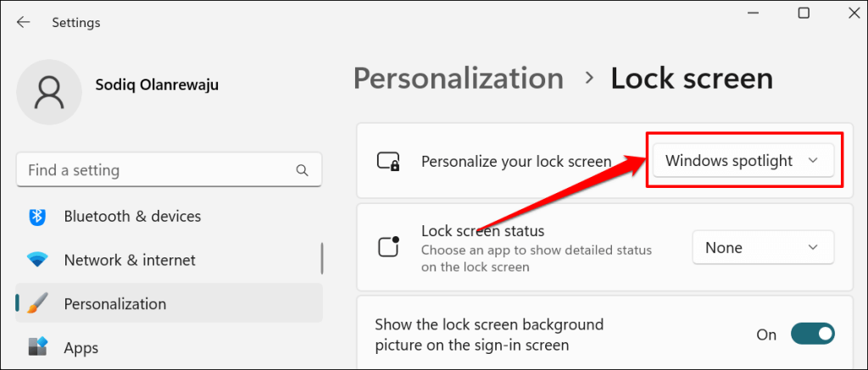Go to Network & internet settings
The width and height of the screenshot is (868, 370).
click(x=130, y=260)
